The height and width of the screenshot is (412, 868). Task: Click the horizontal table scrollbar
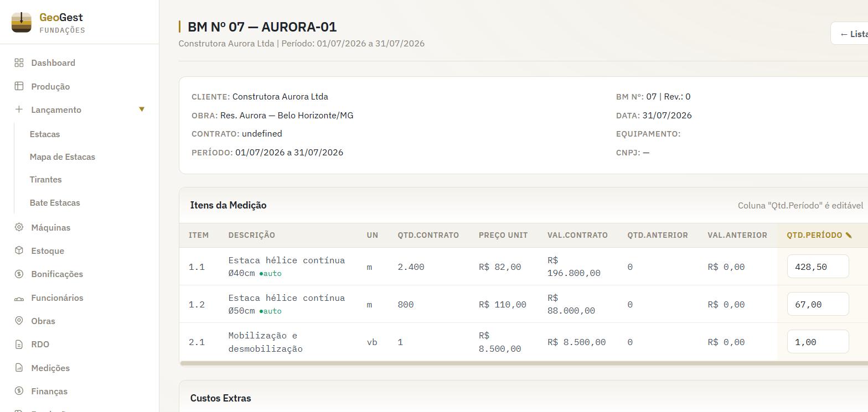coord(524,363)
